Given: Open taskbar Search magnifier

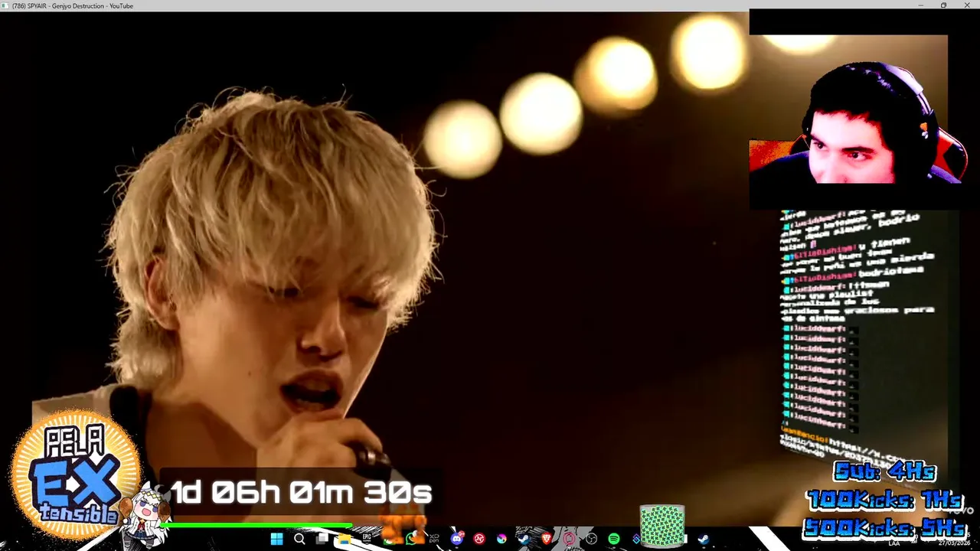Looking at the screenshot, I should coord(299,539).
